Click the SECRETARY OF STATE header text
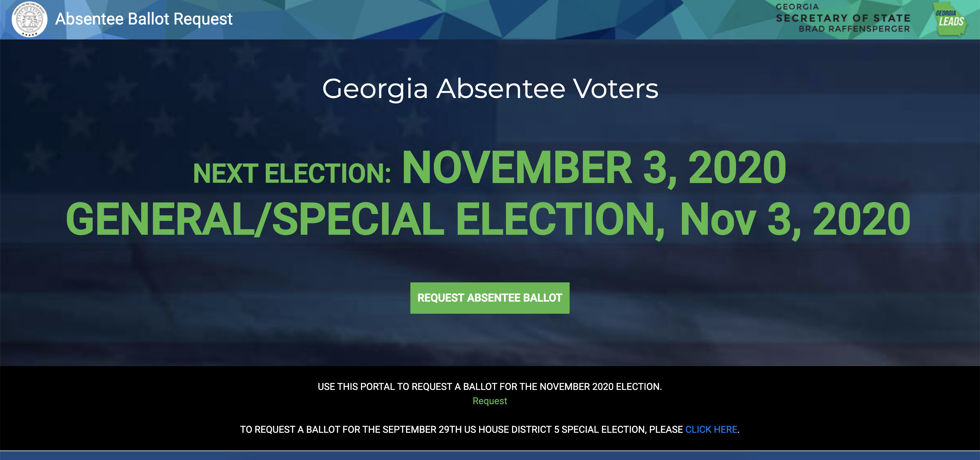Image resolution: width=980 pixels, height=460 pixels. (843, 18)
